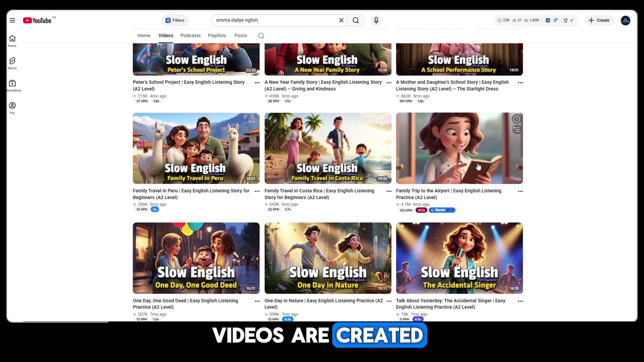Open title A Mother and Daughter's School Story
This screenshot has height=362, width=644.
click(x=452, y=85)
